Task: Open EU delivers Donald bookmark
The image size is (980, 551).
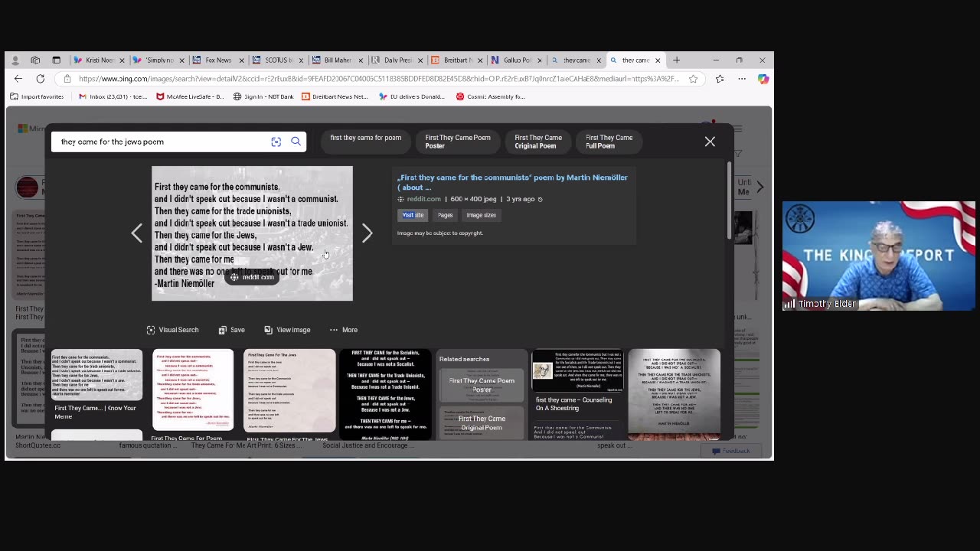Action: (412, 96)
